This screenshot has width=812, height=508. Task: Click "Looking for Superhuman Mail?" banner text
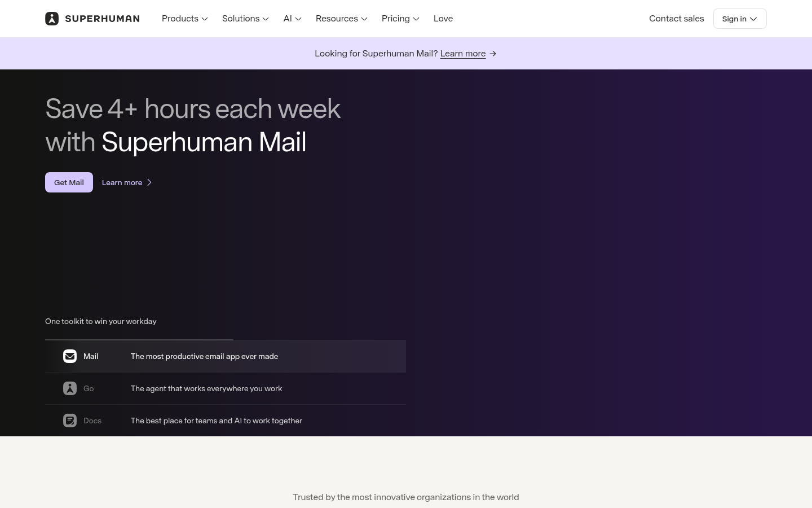click(376, 54)
